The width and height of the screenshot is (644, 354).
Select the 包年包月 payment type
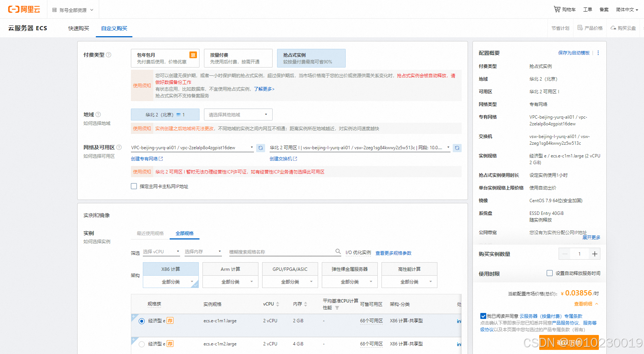pyautogui.click(x=165, y=58)
